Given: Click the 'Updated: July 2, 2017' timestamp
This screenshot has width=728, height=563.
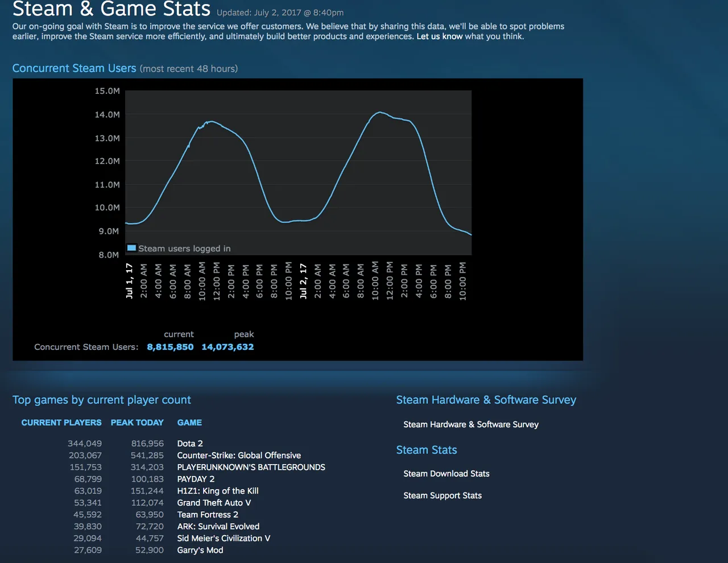Looking at the screenshot, I should click(280, 13).
